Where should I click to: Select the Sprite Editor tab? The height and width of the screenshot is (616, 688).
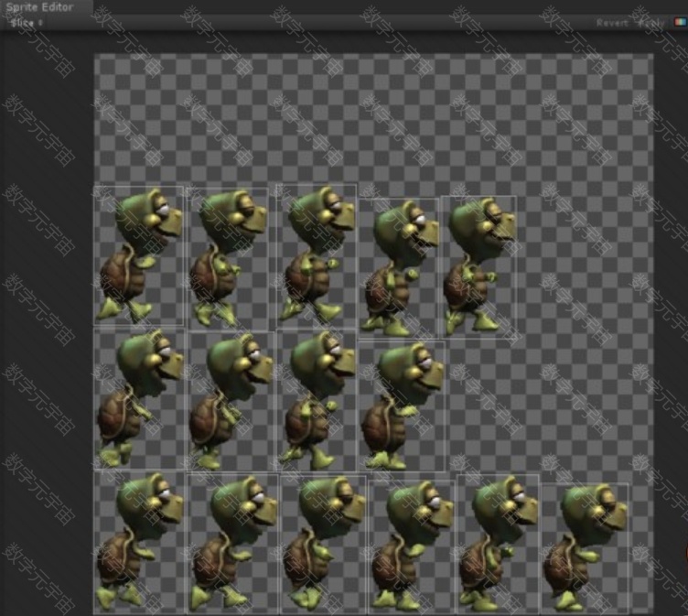pyautogui.click(x=40, y=7)
